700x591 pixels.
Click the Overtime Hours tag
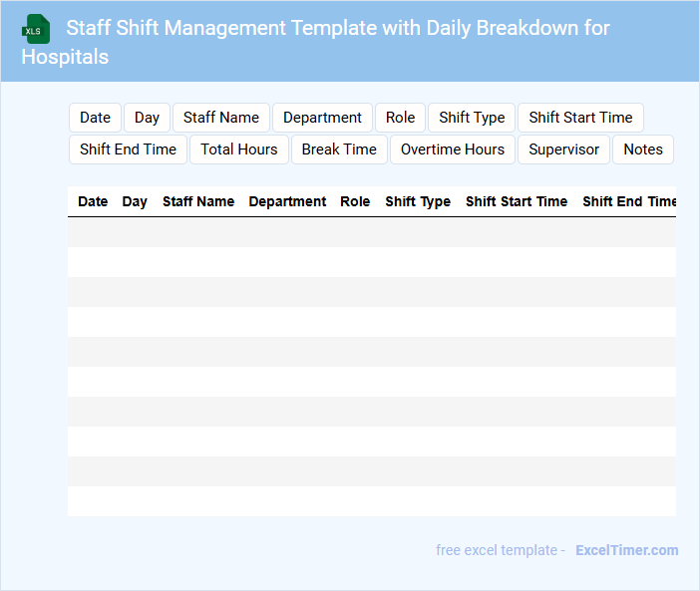(453, 149)
